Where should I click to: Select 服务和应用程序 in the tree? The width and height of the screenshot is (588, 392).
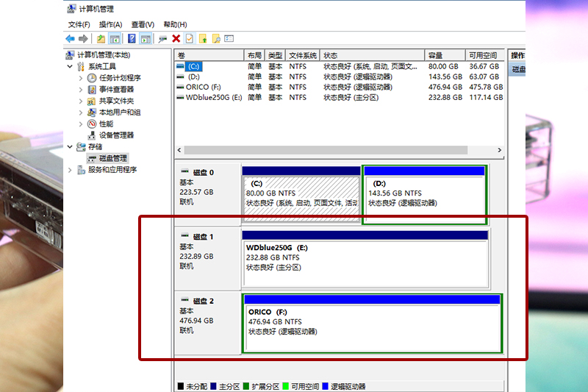112,170
